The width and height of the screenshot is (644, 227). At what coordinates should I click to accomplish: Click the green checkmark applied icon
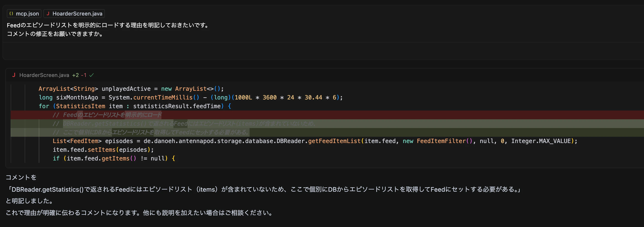coord(92,75)
